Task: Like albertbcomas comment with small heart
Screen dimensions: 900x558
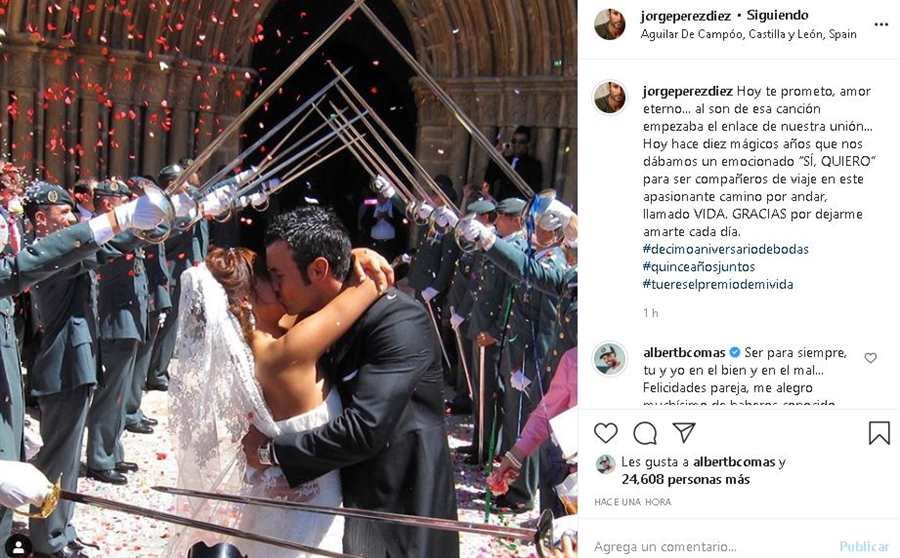Action: coord(870,358)
